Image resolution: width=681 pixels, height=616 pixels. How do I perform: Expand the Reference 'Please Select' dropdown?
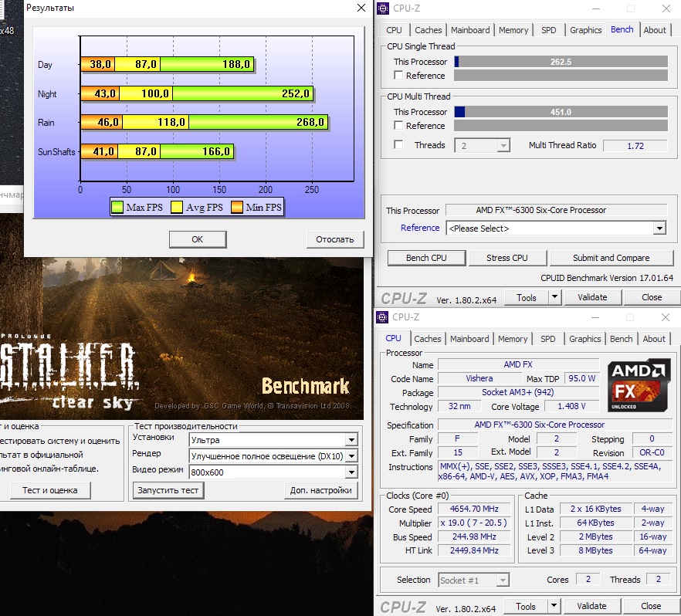coord(659,228)
